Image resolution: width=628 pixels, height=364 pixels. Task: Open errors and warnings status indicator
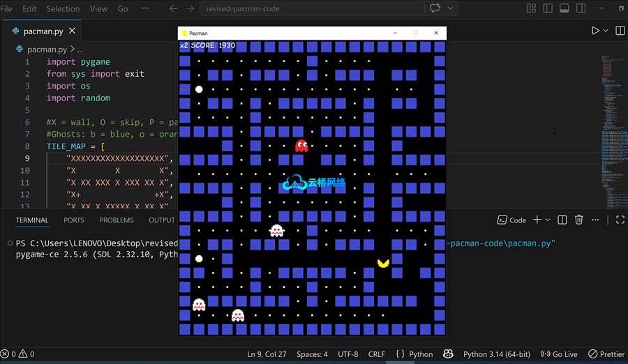click(x=17, y=354)
